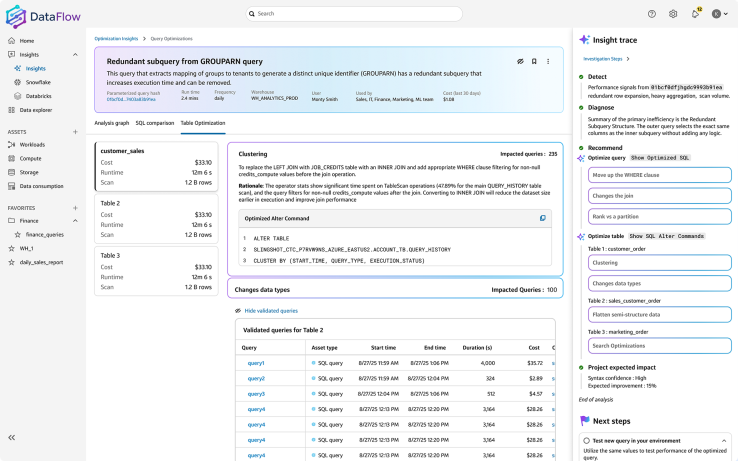
Task: Open the parameterized query hash link
Action: click(131, 99)
